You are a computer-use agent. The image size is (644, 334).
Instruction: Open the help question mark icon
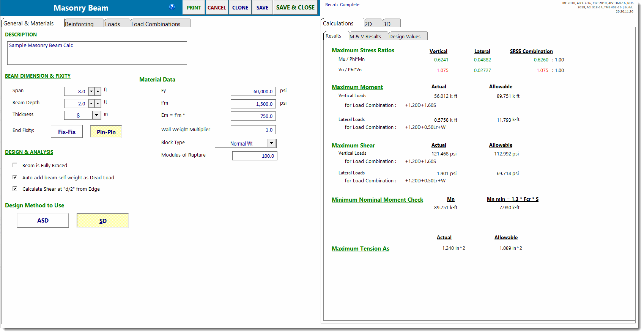pos(172,7)
